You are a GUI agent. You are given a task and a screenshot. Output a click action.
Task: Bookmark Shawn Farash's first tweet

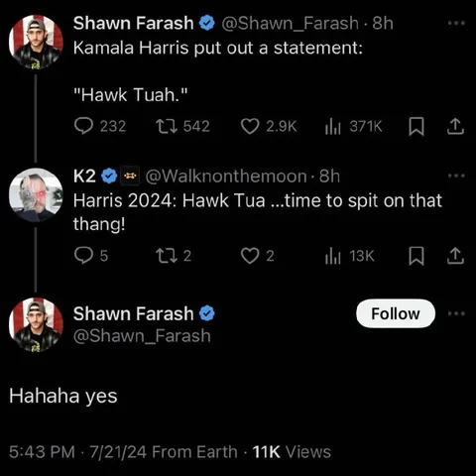(x=416, y=126)
